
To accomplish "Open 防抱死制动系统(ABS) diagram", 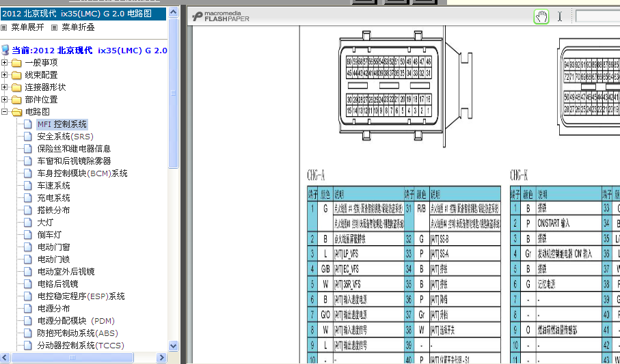I will coord(77,333).
